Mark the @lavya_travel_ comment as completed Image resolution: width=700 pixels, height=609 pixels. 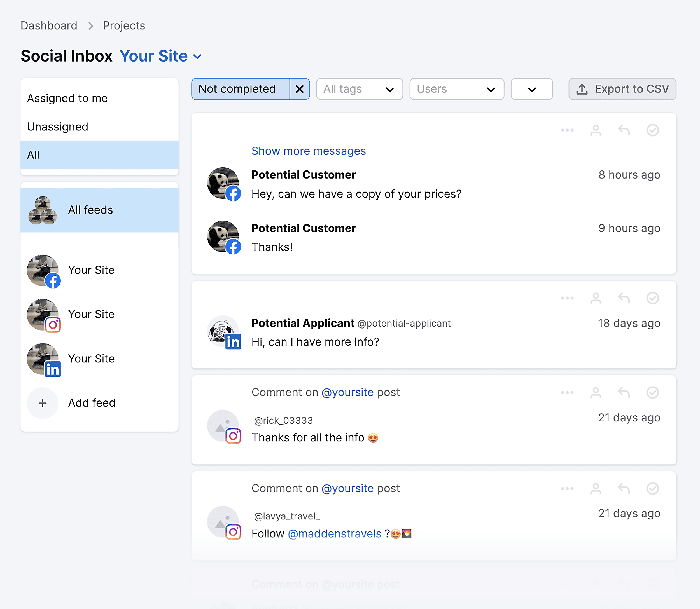point(652,488)
